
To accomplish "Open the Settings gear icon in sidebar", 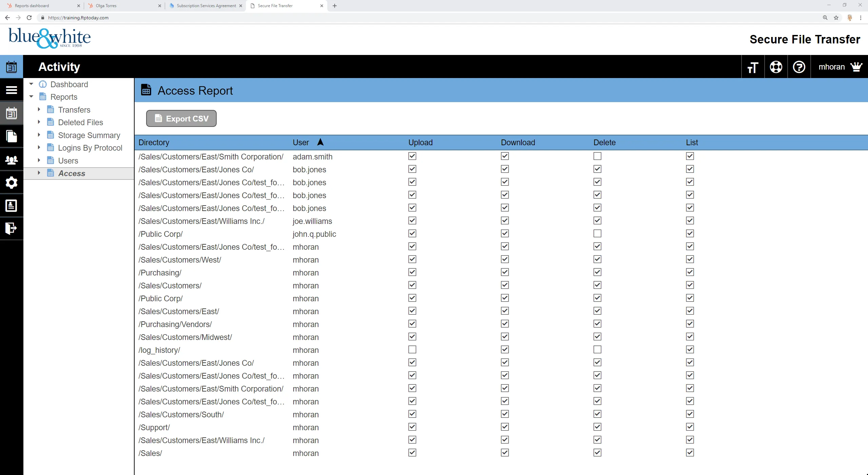I will point(12,183).
